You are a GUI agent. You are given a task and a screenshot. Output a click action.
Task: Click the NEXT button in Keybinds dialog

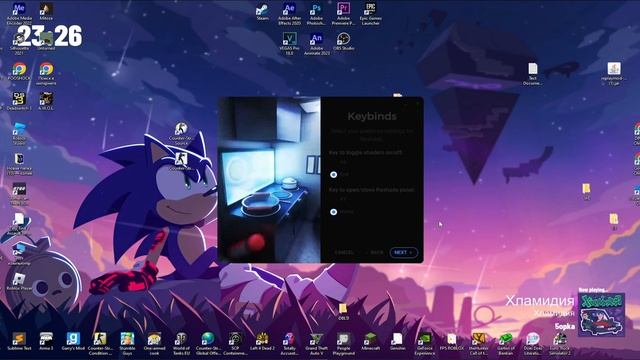tap(403, 252)
